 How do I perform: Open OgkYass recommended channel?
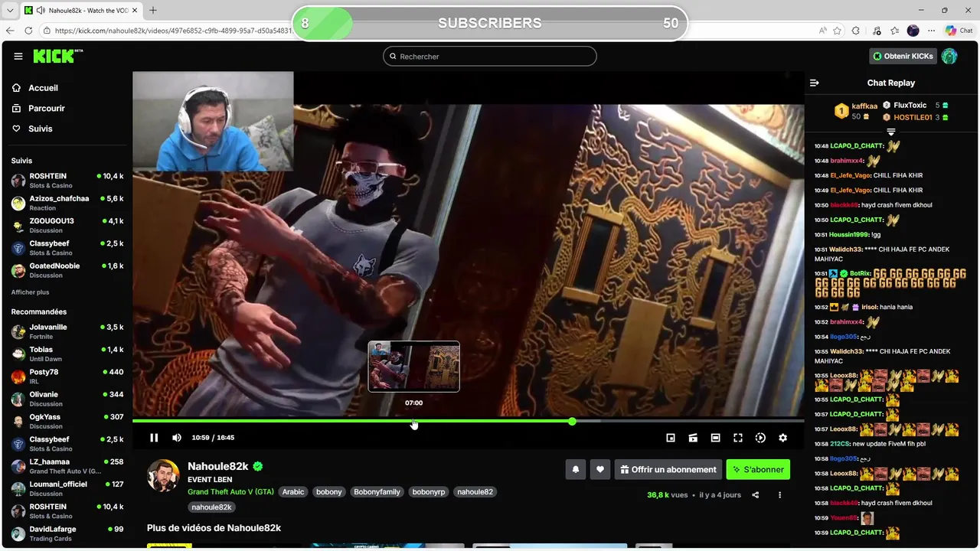(x=67, y=421)
